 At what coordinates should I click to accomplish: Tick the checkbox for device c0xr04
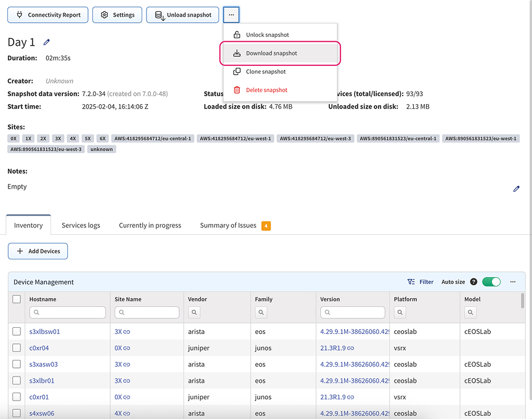17,348
